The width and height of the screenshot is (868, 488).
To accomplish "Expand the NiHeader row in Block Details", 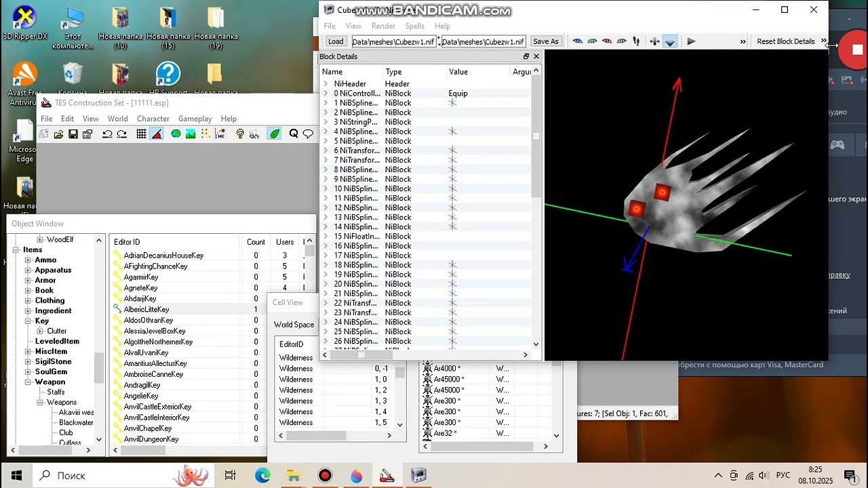I will click(325, 84).
